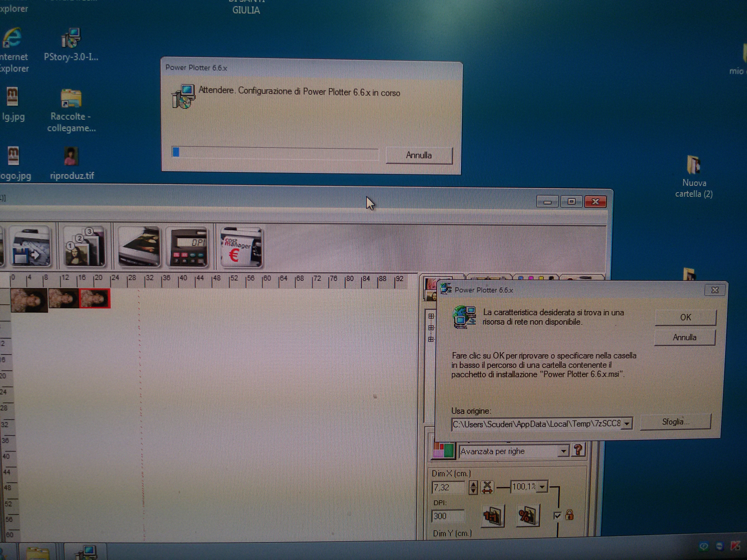The image size is (747, 560).
Task: Click the percent scale image button
Action: pos(528,516)
